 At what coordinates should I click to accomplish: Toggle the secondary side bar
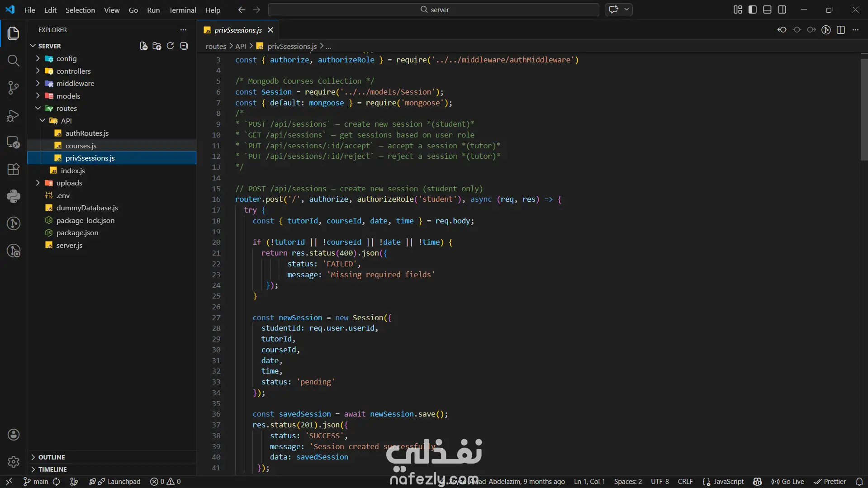(782, 9)
